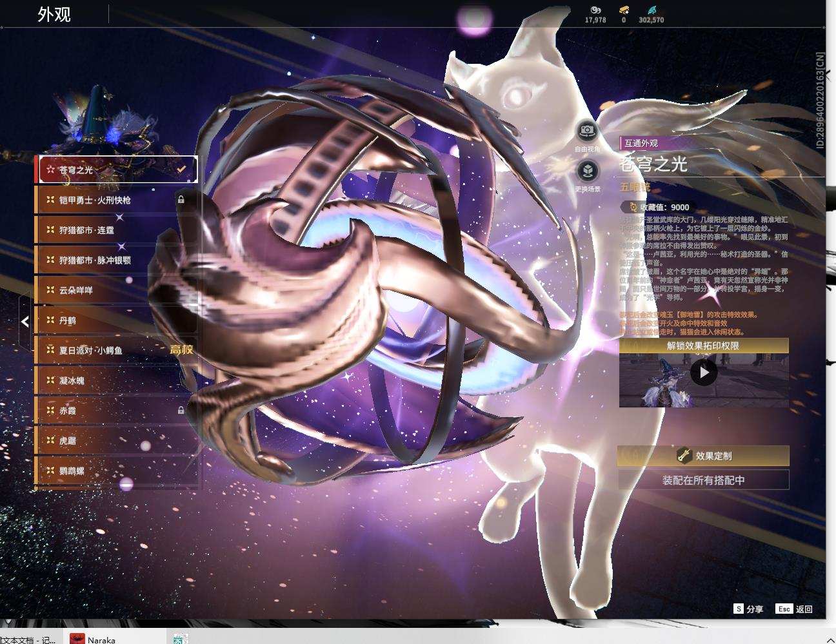
Task: Click the silver coin currency icon
Action: 595,10
